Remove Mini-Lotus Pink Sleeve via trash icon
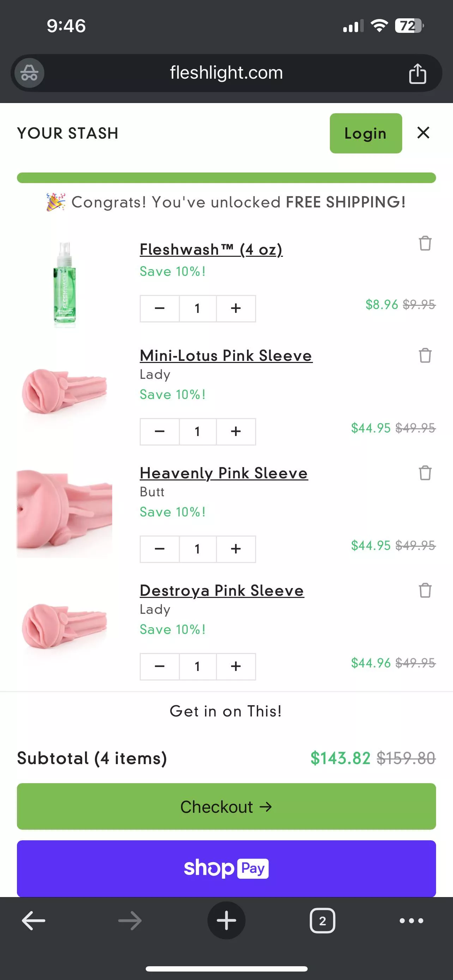This screenshot has height=980, width=453. pyautogui.click(x=425, y=356)
